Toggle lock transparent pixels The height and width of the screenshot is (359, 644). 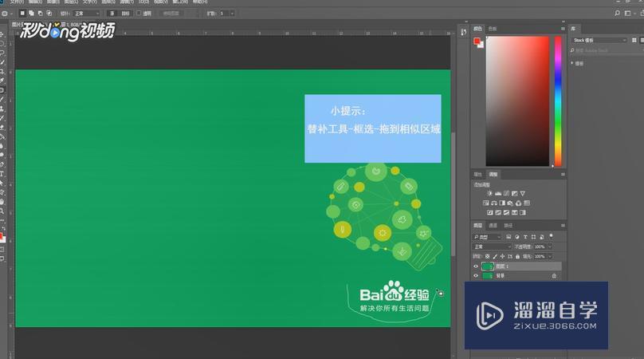[488, 257]
